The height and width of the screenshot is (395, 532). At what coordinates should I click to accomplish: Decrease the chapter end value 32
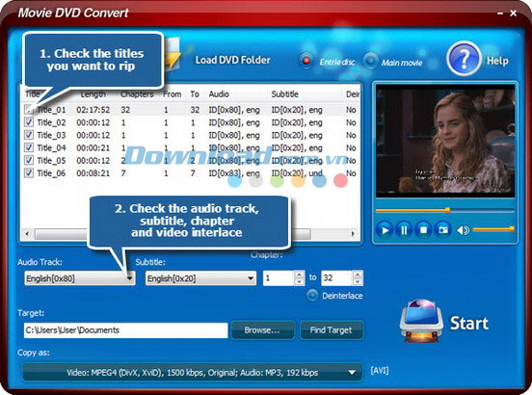tap(358, 281)
